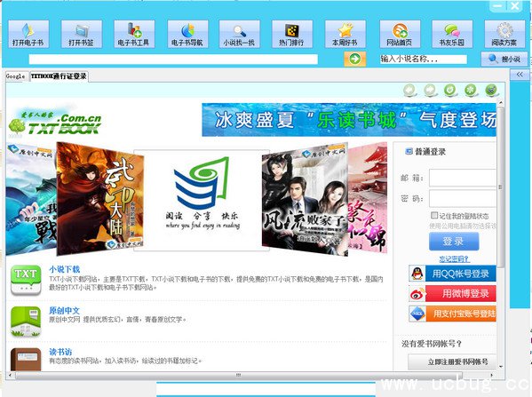The height and width of the screenshot is (397, 532).
Task: Open bookmarks with 打开书签 icon
Action: (81, 34)
